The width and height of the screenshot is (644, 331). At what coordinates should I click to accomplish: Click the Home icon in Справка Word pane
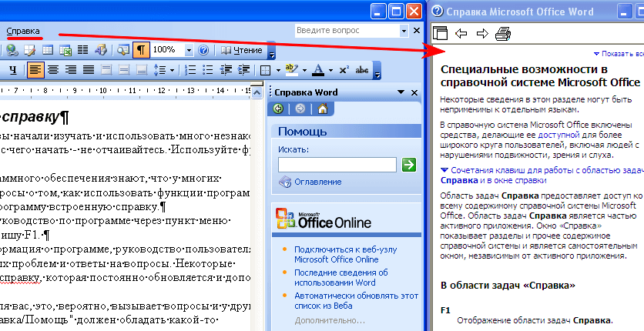323,109
